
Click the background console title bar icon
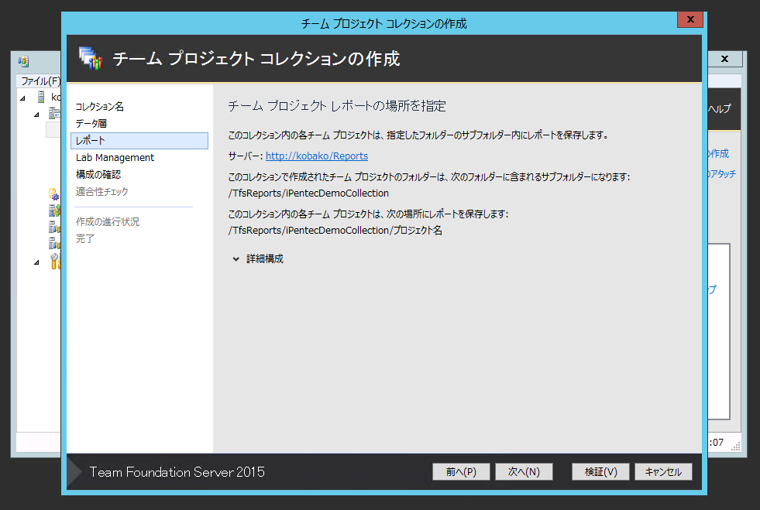click(x=23, y=62)
